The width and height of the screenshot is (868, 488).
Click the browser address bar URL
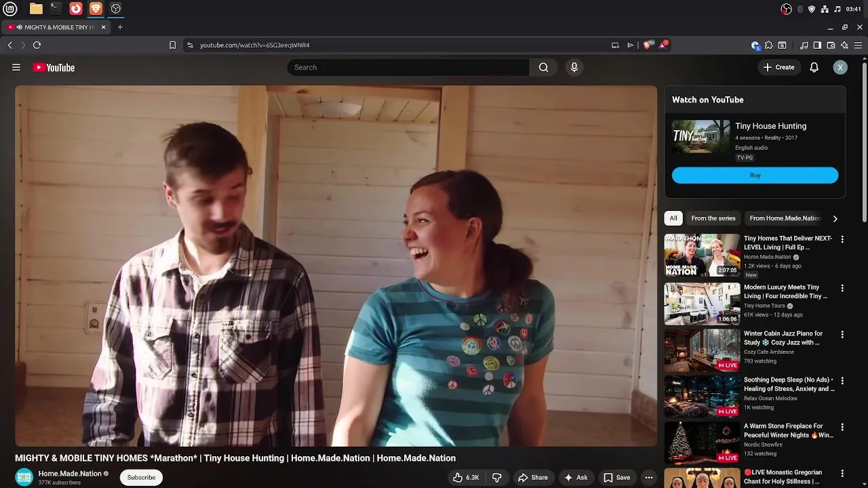[254, 45]
